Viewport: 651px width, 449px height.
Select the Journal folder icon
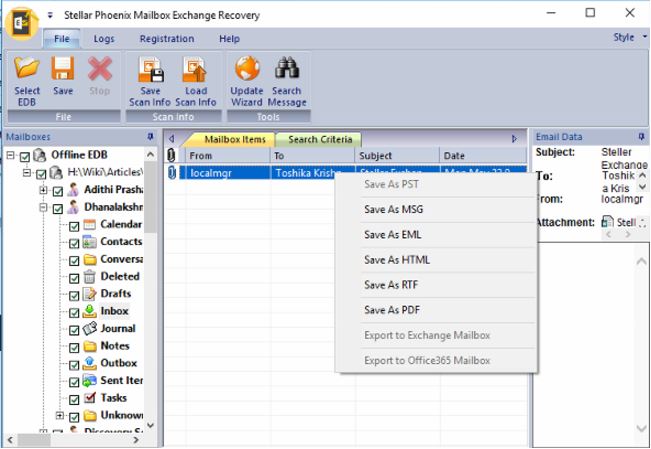(x=89, y=329)
